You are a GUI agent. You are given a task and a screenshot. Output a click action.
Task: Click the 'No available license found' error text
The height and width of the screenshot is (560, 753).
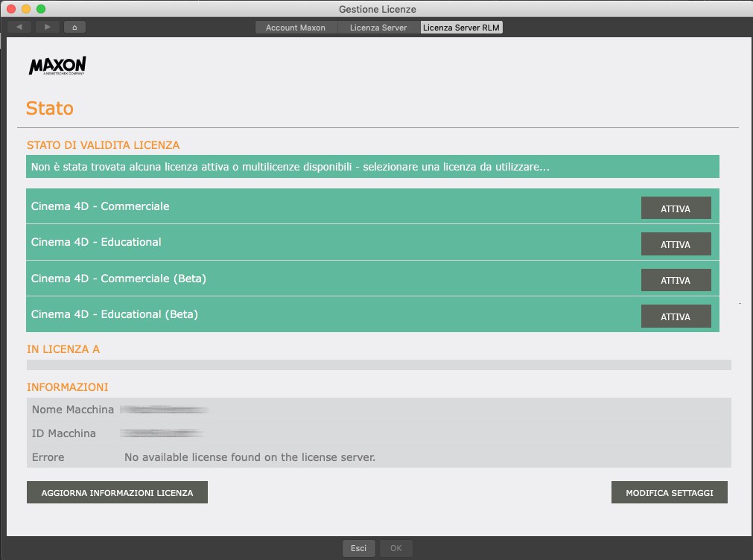point(250,457)
